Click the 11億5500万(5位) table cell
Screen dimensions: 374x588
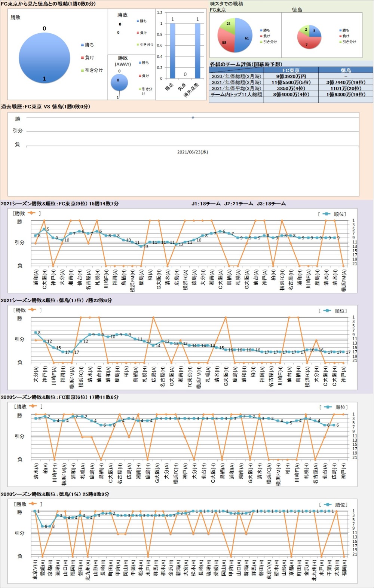click(291, 82)
